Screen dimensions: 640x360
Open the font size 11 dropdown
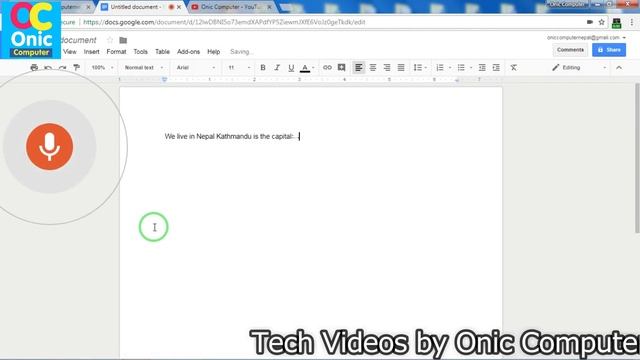[x=239, y=68]
